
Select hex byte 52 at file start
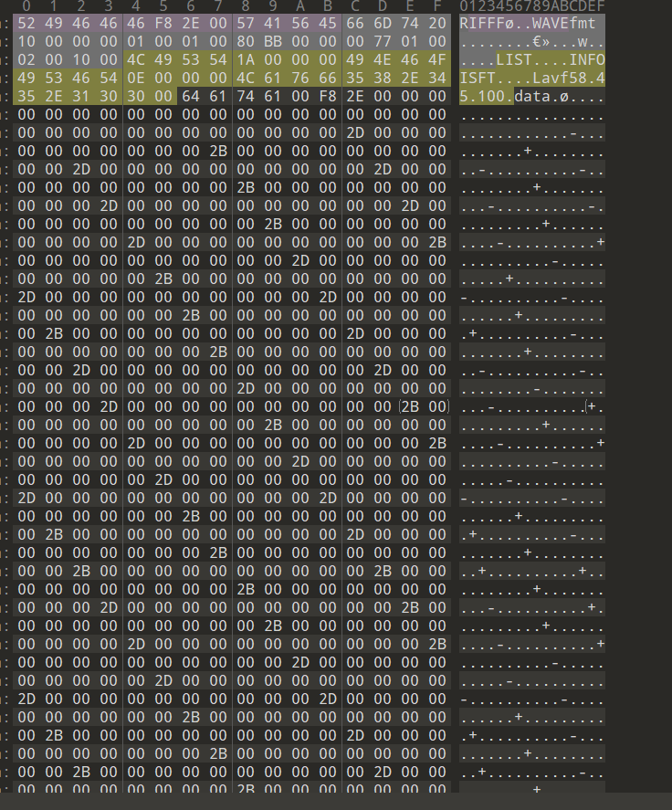26,23
